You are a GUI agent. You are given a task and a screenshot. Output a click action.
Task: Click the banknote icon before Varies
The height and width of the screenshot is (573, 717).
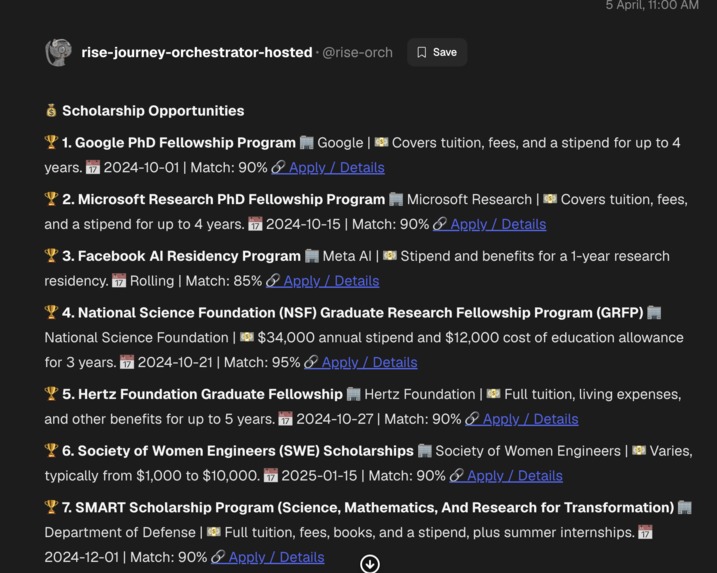pos(639,450)
